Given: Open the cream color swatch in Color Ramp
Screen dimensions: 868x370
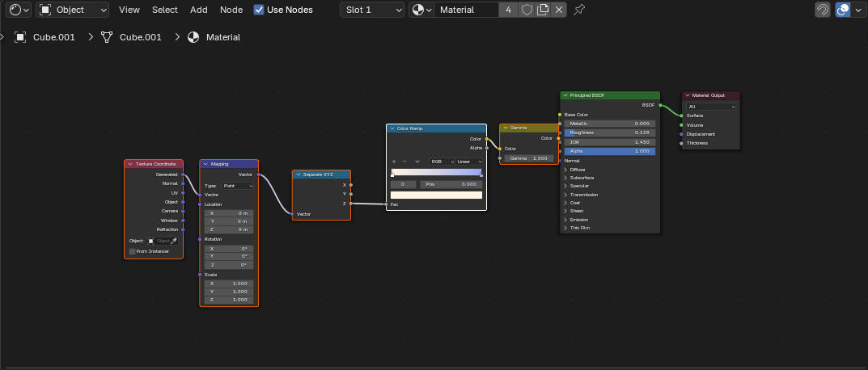Looking at the screenshot, I should [436, 195].
